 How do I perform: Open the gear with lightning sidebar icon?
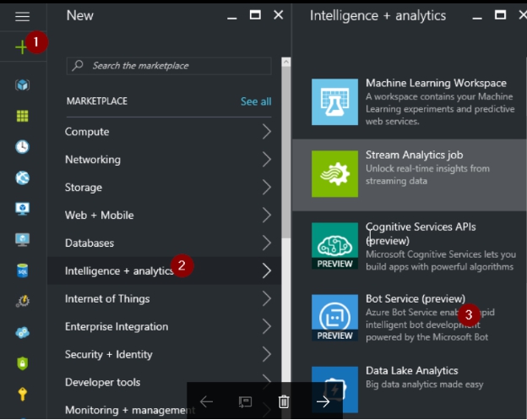coord(22,301)
